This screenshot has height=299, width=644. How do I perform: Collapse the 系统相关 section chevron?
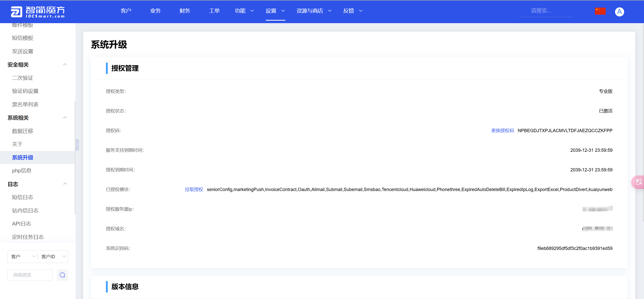65,118
